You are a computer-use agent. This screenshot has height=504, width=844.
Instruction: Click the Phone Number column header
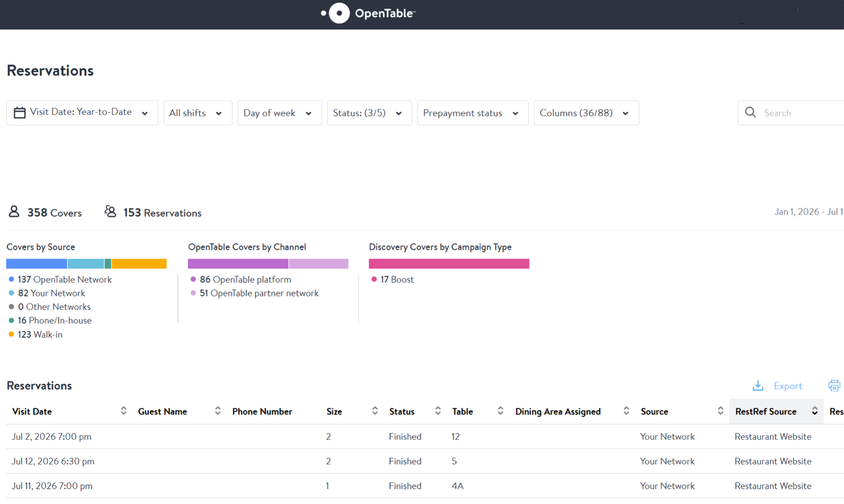point(262,412)
